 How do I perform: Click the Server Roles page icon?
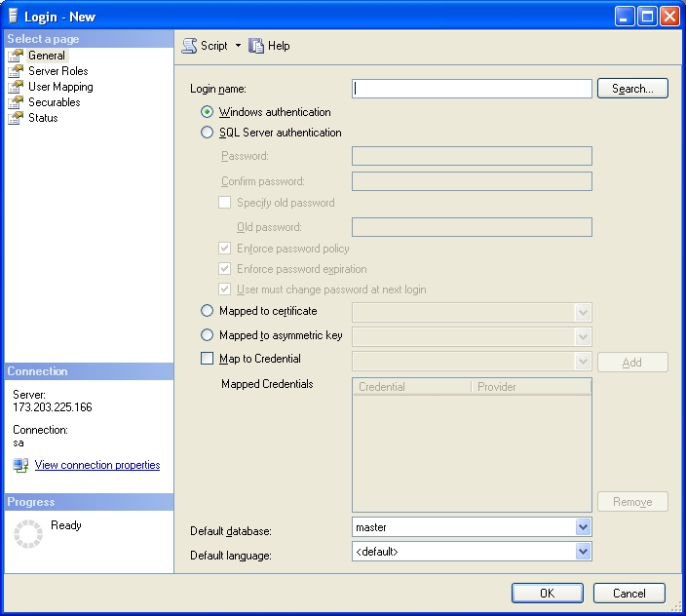coord(15,71)
